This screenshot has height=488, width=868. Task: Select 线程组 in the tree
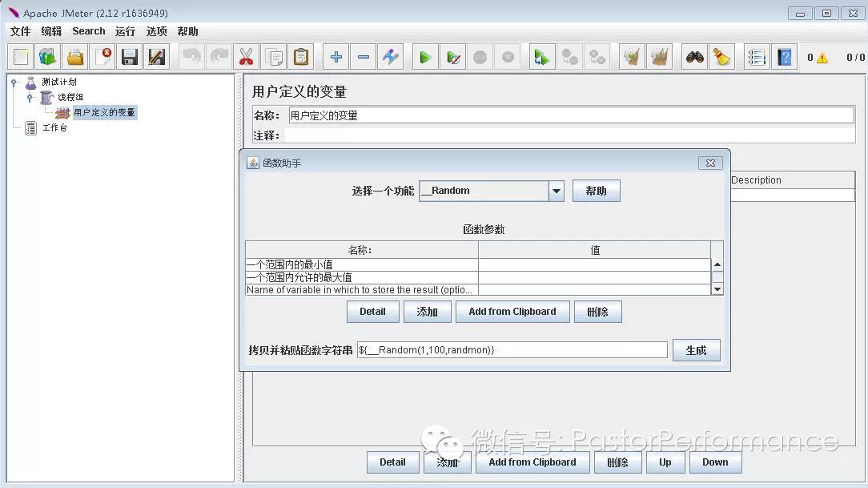[70, 97]
